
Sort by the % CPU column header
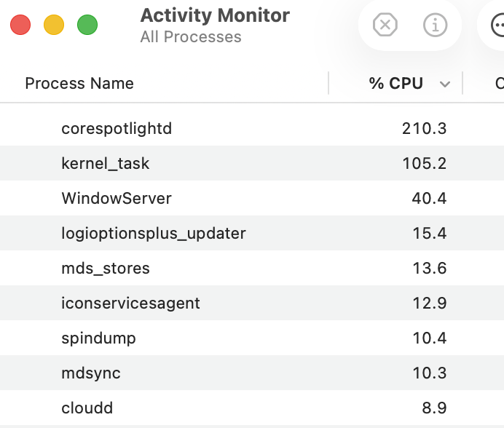tap(395, 84)
